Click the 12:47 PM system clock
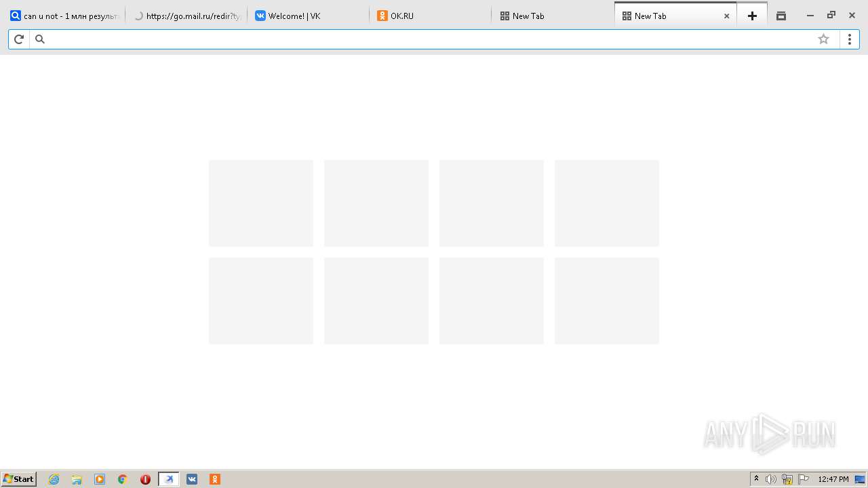This screenshot has height=488, width=868. click(833, 479)
